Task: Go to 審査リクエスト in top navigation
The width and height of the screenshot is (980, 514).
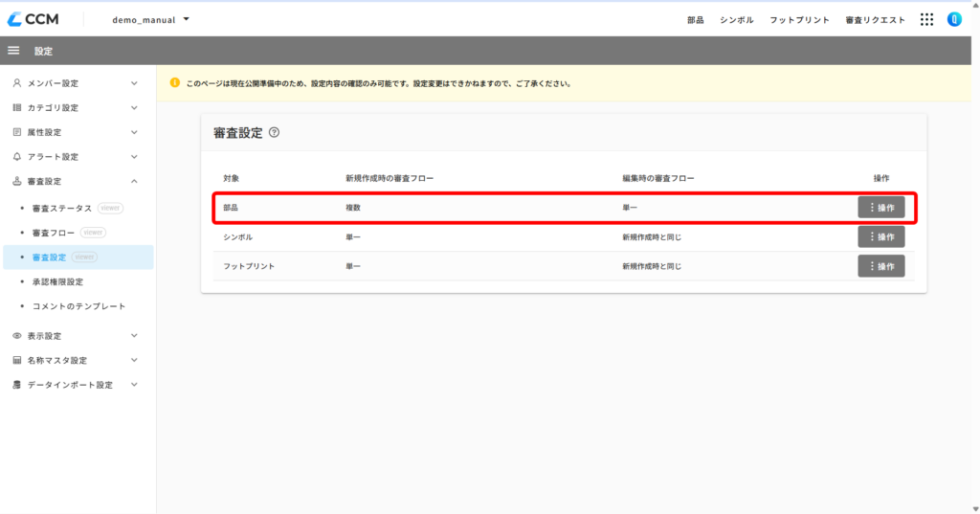Action: tap(875, 20)
